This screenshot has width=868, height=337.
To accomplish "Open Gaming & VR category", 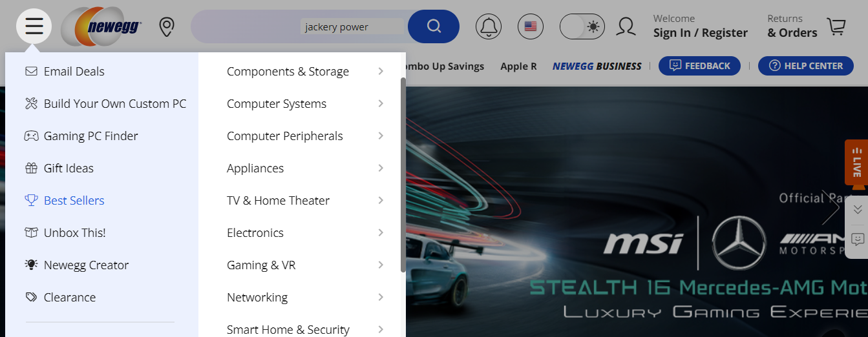I will [x=261, y=265].
